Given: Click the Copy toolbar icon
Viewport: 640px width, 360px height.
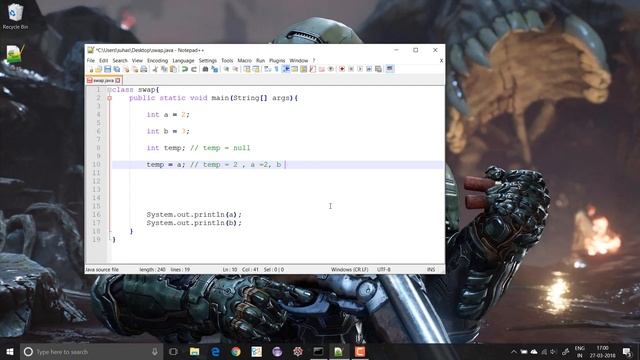Looking at the screenshot, I should (164, 69).
